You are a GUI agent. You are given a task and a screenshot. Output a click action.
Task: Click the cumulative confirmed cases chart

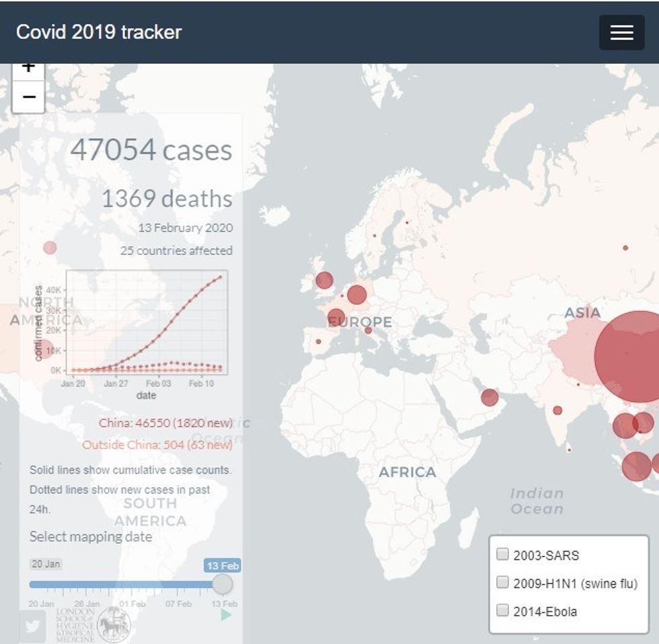(147, 322)
